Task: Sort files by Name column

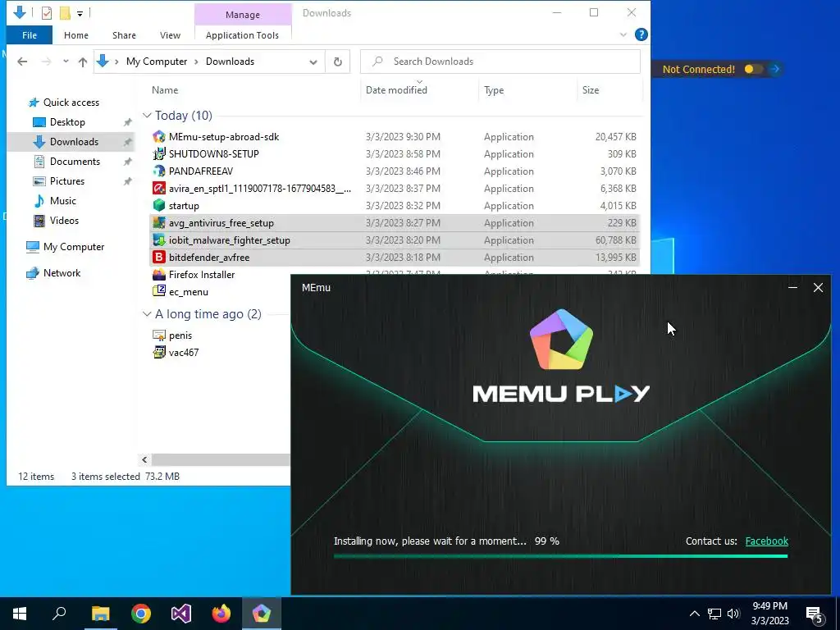Action: 164,90
